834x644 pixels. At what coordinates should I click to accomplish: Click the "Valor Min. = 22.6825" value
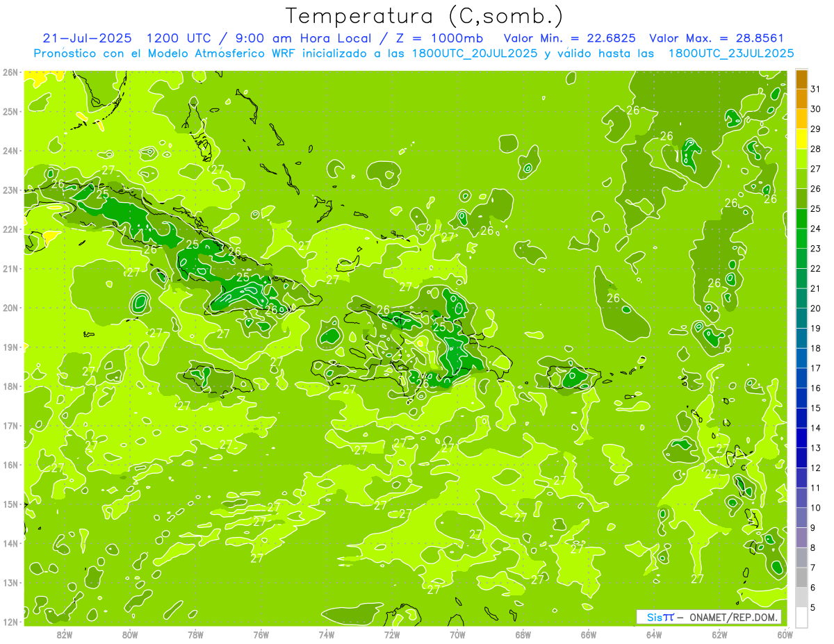click(570, 38)
